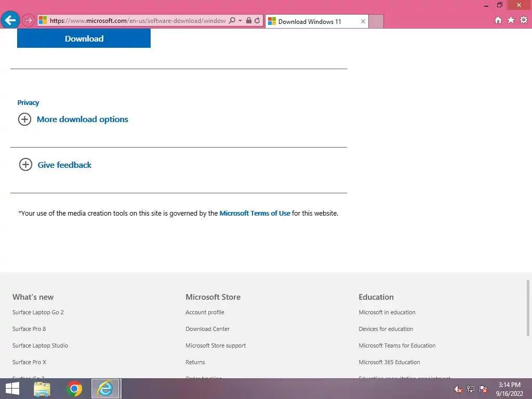The image size is (532, 399).
Task: Open Surface Laptop Go 2 footer link
Action: [x=38, y=312]
